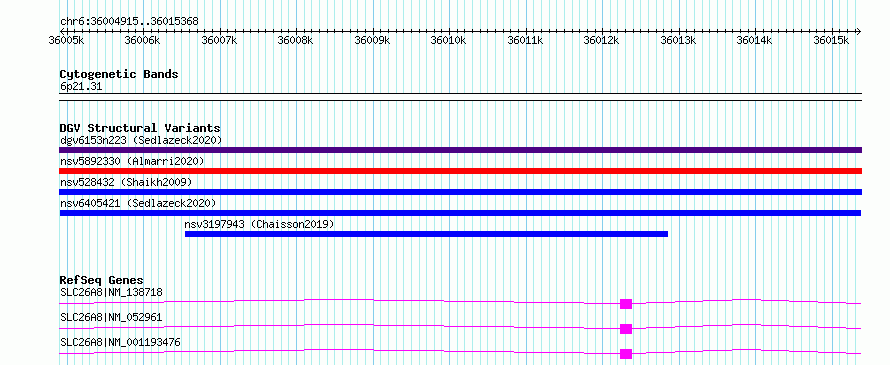The height and width of the screenshot is (365, 890).
Task: Click the nsv528432 blue variant bar
Action: point(460,192)
